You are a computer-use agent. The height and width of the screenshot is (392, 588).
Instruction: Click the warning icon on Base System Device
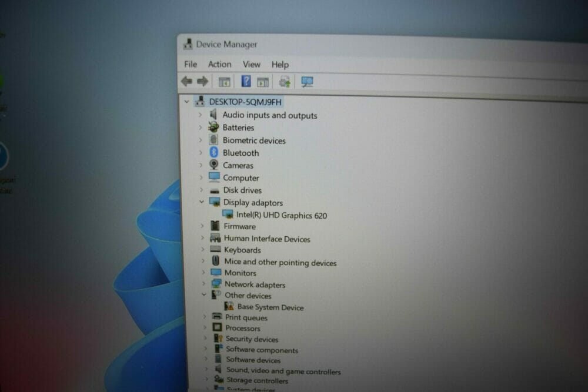coord(229,306)
